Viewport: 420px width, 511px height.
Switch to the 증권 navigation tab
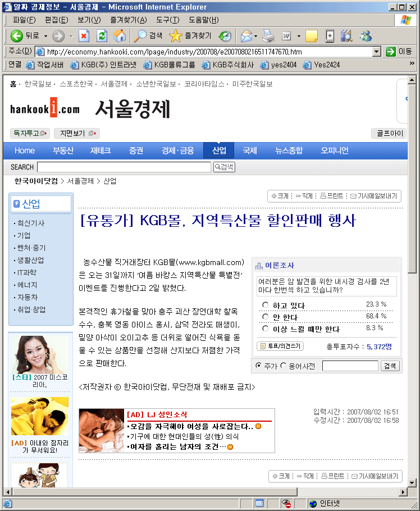click(x=136, y=150)
